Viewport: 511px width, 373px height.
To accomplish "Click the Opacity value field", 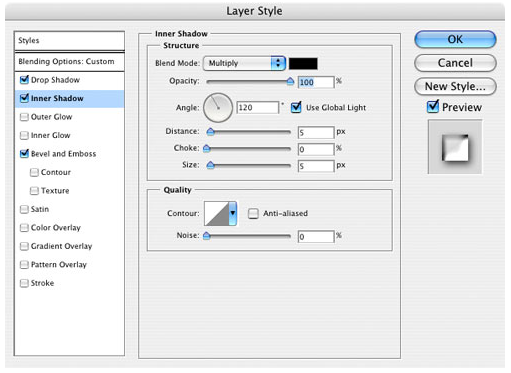I will click(316, 82).
